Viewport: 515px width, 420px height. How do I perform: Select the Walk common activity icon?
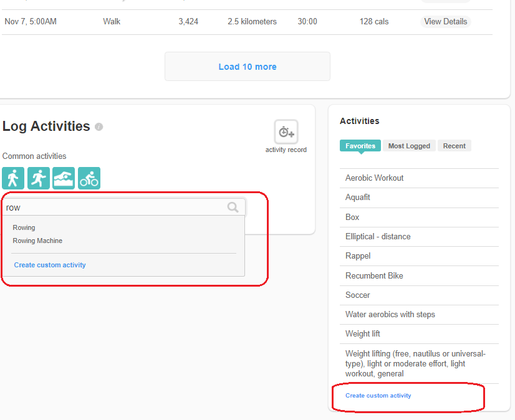point(13,178)
